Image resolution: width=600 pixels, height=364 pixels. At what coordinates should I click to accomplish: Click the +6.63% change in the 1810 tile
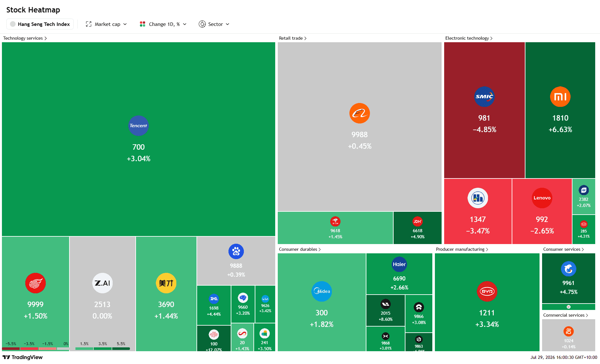pyautogui.click(x=560, y=130)
